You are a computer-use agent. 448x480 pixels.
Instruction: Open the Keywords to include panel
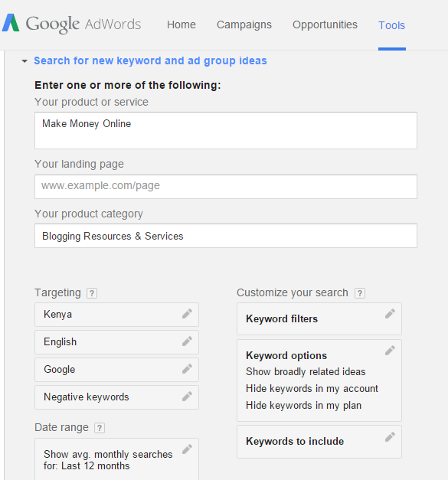point(319,442)
